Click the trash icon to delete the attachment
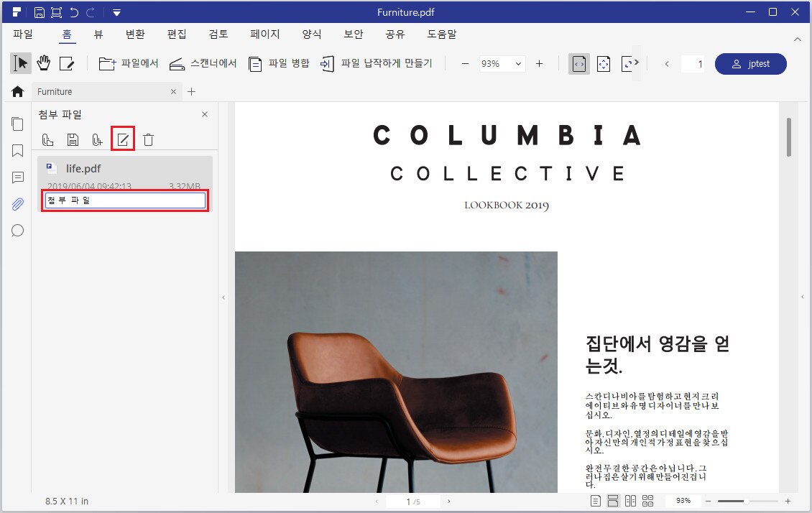812x513 pixels. point(149,139)
